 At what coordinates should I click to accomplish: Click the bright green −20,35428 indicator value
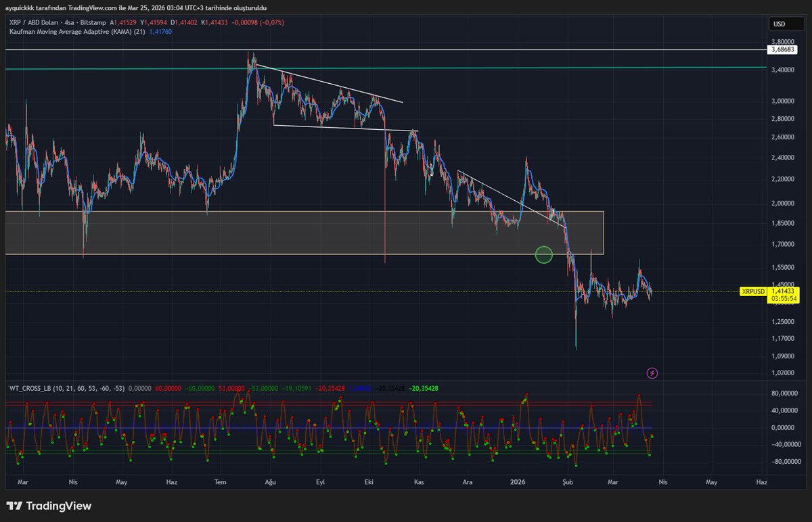[424, 388]
